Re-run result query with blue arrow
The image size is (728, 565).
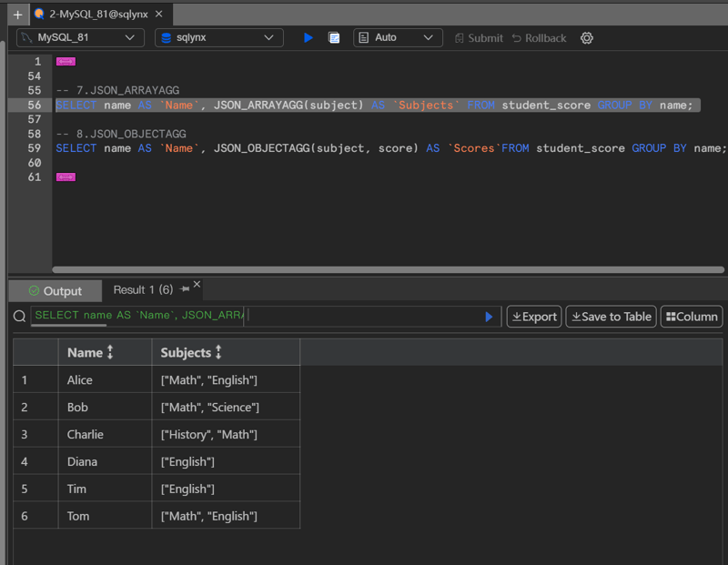click(x=489, y=317)
